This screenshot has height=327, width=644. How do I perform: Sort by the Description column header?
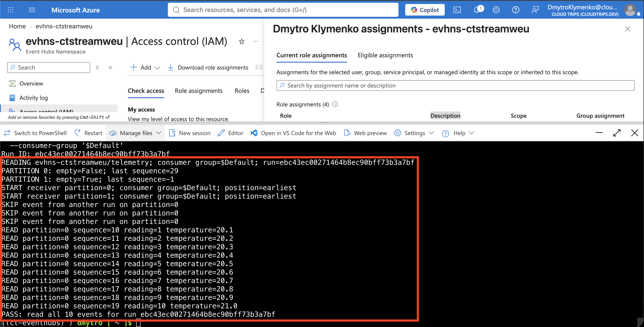click(x=445, y=116)
